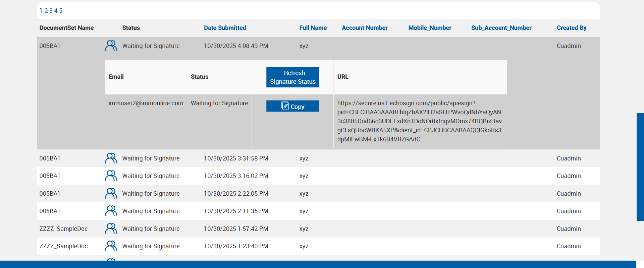This screenshot has height=268, width=644.
Task: Click 005BA1 in the 3:31:58 PM row
Action: [50, 158]
